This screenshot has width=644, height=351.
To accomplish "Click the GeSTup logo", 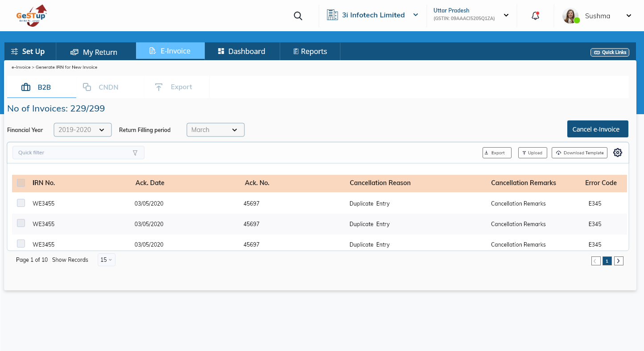I will click(x=31, y=16).
